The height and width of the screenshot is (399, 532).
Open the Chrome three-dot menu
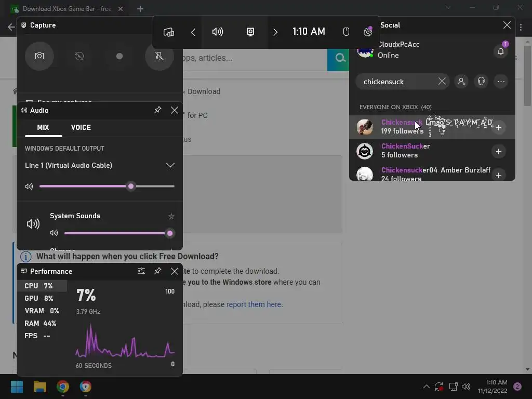521,27
